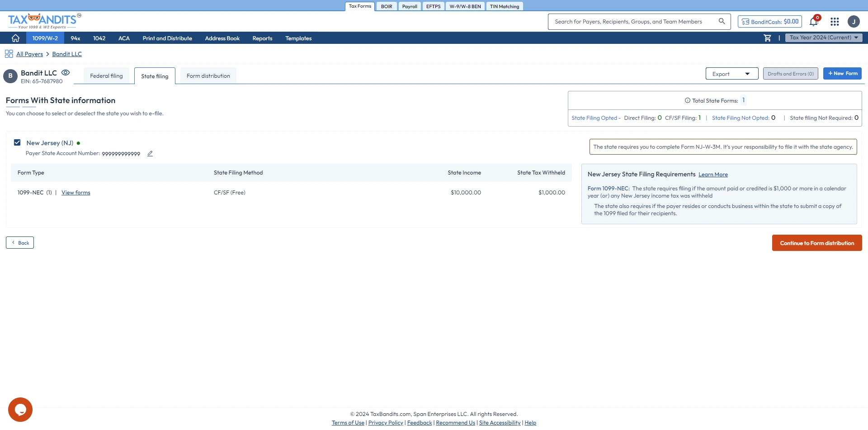Uncheck the New Jersey (NJ) checkbox
This screenshot has width=868, height=430.
click(17, 142)
